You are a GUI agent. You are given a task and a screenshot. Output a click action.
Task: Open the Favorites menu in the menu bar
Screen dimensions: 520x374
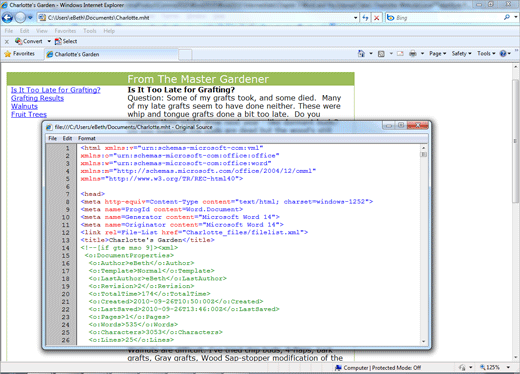pos(65,31)
